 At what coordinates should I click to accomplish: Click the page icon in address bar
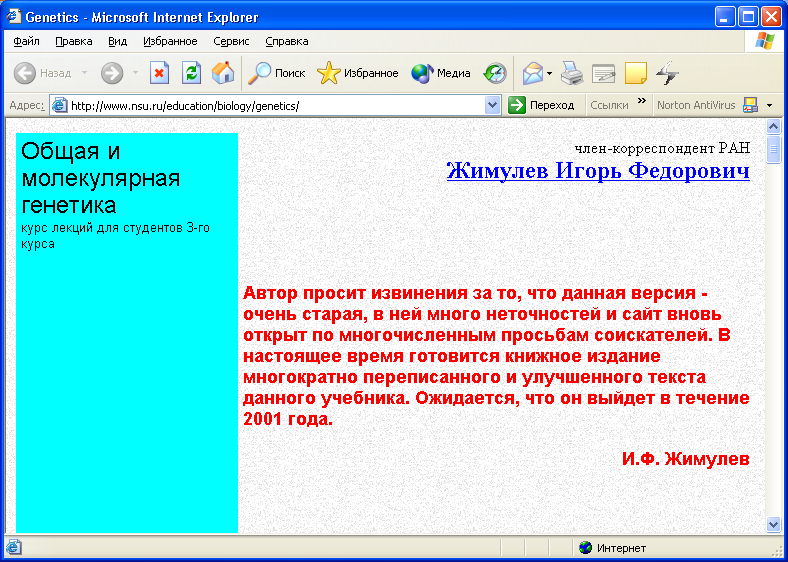pos(60,106)
